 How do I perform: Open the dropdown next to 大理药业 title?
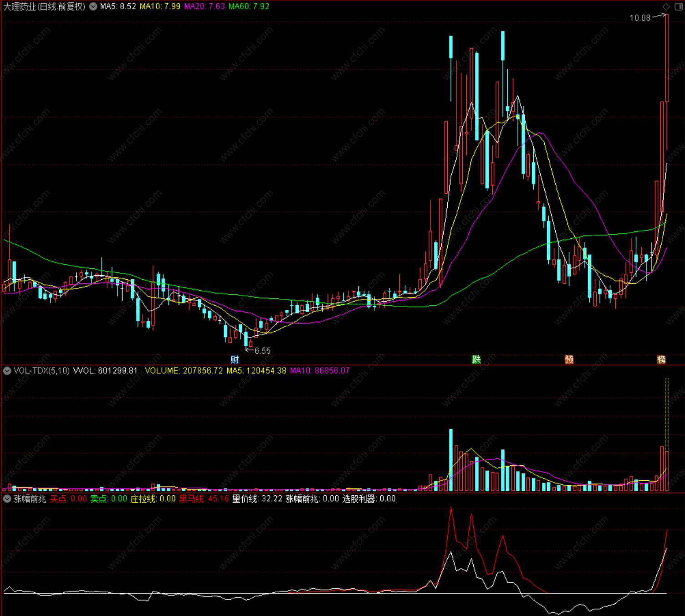93,6
